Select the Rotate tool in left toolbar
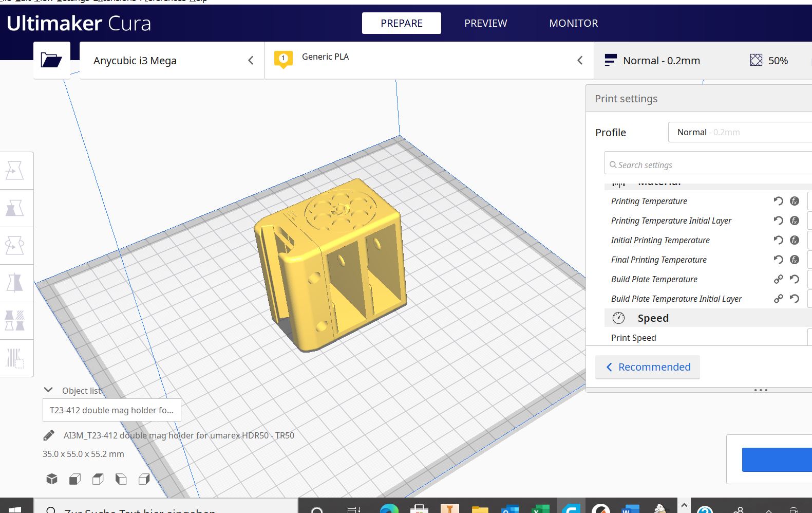 click(x=15, y=246)
